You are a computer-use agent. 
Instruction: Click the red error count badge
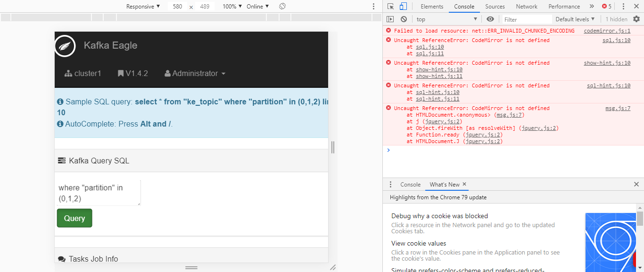[607, 7]
